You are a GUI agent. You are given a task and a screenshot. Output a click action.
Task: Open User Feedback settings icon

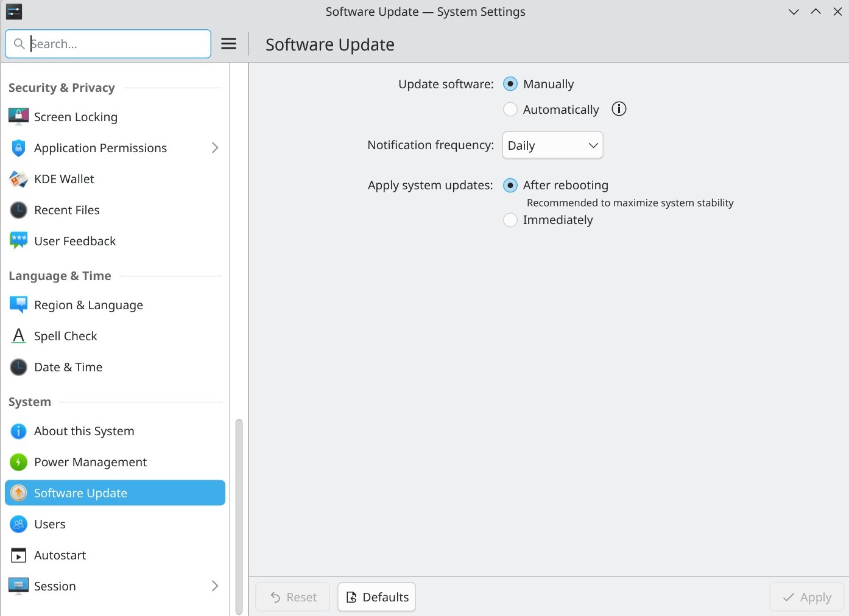click(x=18, y=241)
